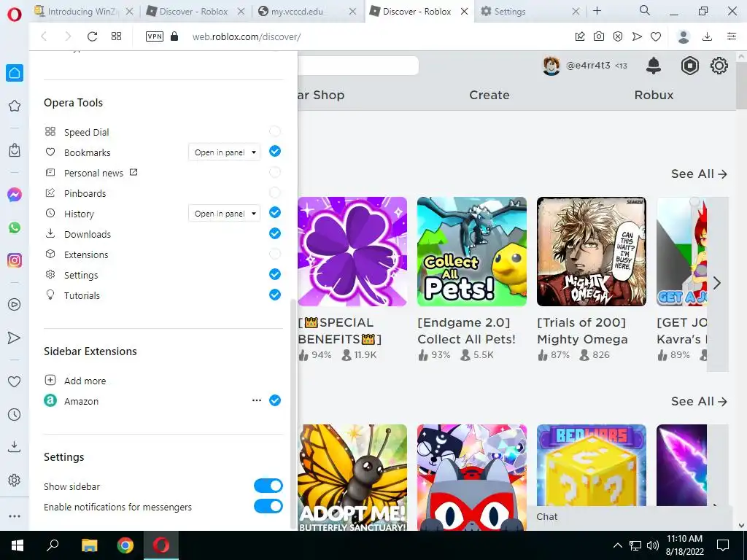Open History 'Open in panel' dropdown
This screenshot has width=747, height=560.
[x=225, y=214]
